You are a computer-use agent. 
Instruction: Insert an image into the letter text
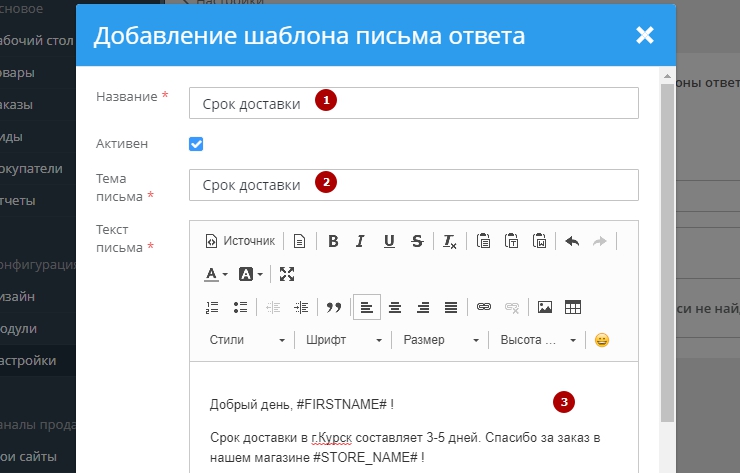coord(545,307)
